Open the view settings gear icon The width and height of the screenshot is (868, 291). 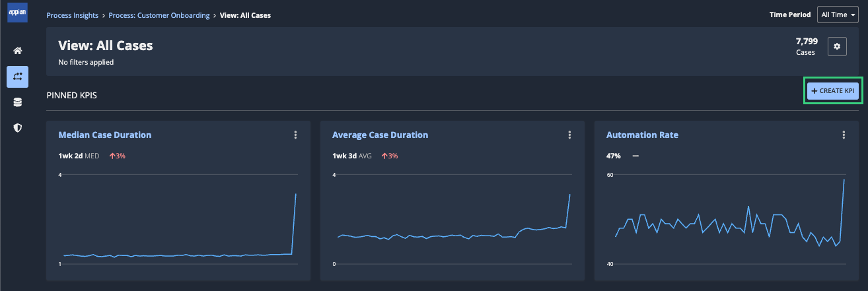(837, 46)
